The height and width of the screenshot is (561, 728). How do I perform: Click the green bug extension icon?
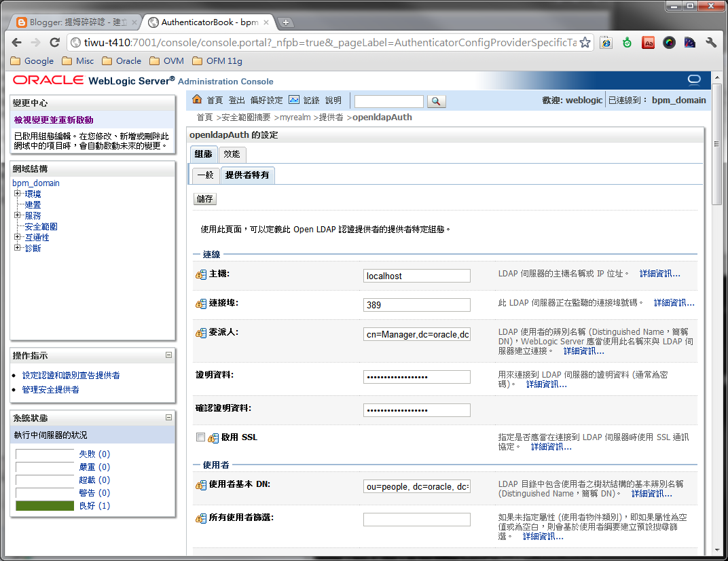pos(627,43)
